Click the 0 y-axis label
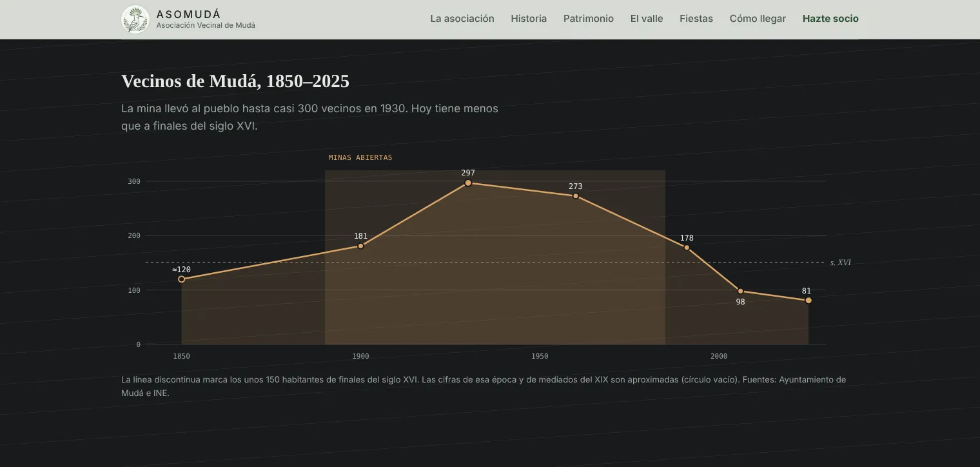 click(x=138, y=344)
